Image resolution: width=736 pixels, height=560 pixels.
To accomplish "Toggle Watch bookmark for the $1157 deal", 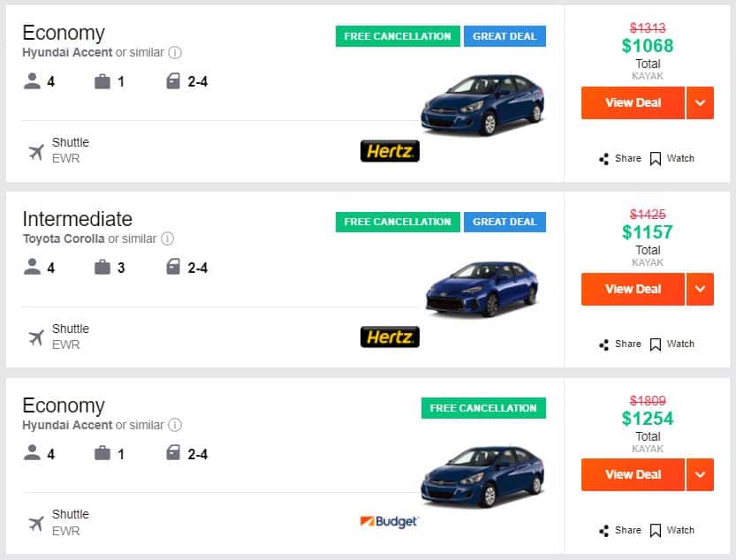I will [656, 344].
